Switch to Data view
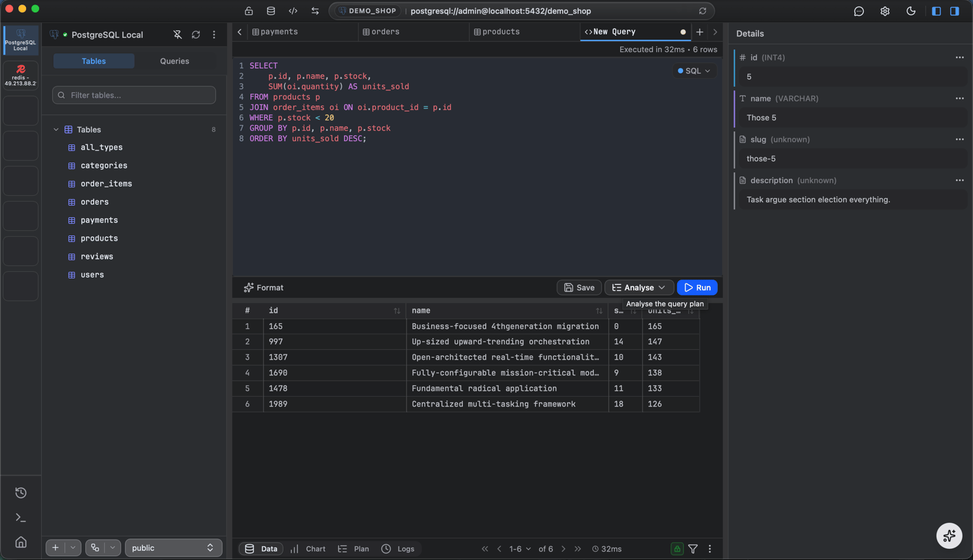This screenshot has height=560, width=973. point(261,549)
